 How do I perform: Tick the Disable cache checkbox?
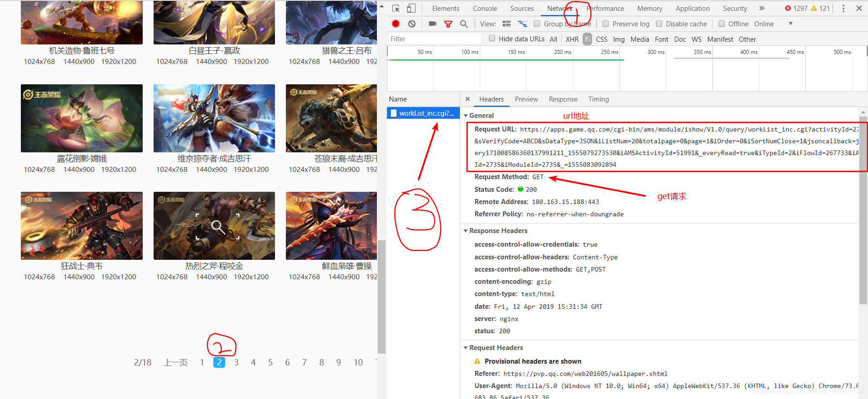(x=659, y=24)
